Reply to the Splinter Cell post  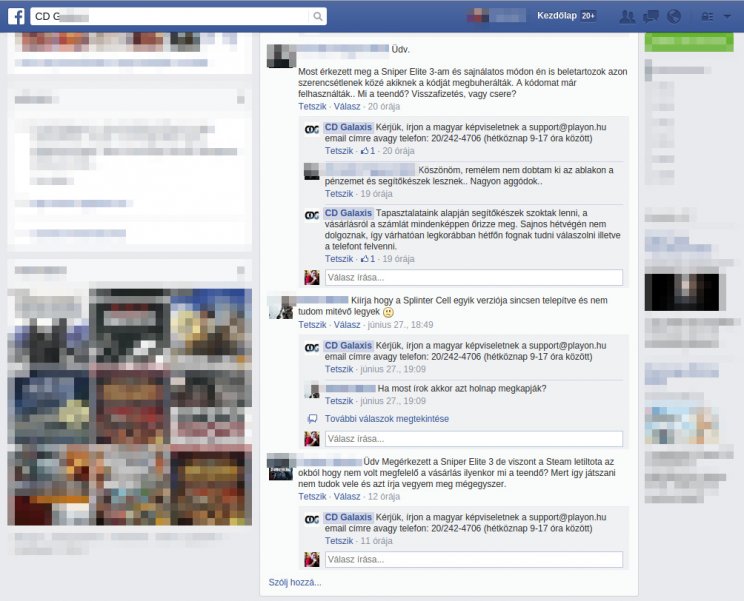347,324
